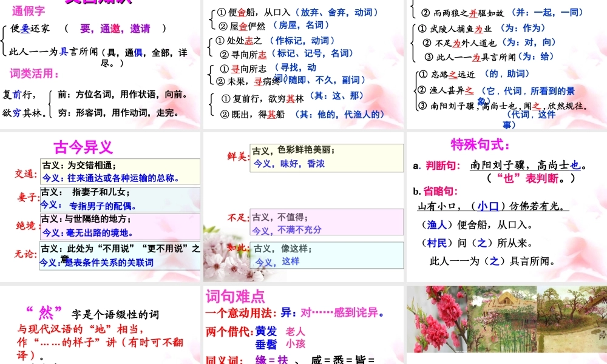Open the 词句难点 slide thumbnail
Viewport: 607px width, 364px height.
(x=303, y=325)
